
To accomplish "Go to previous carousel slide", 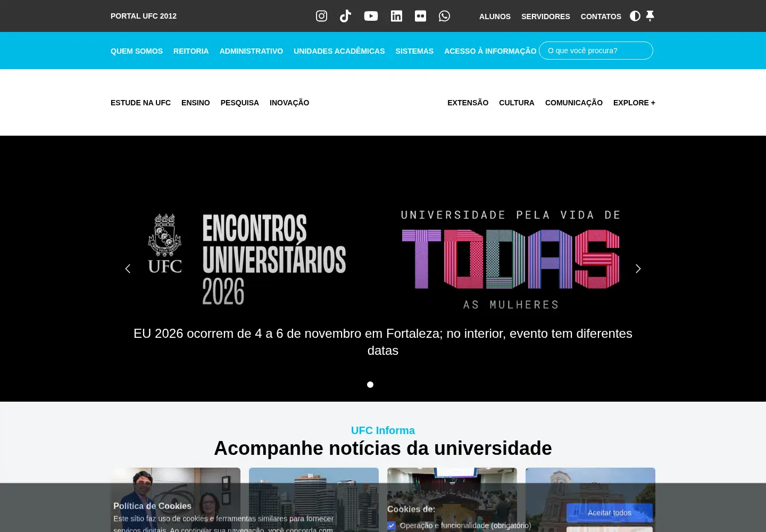I will tap(128, 269).
